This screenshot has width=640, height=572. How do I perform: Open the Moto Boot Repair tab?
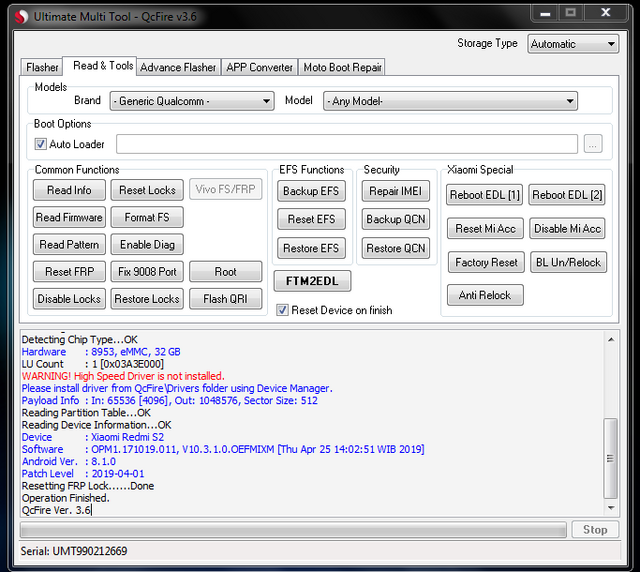click(342, 67)
